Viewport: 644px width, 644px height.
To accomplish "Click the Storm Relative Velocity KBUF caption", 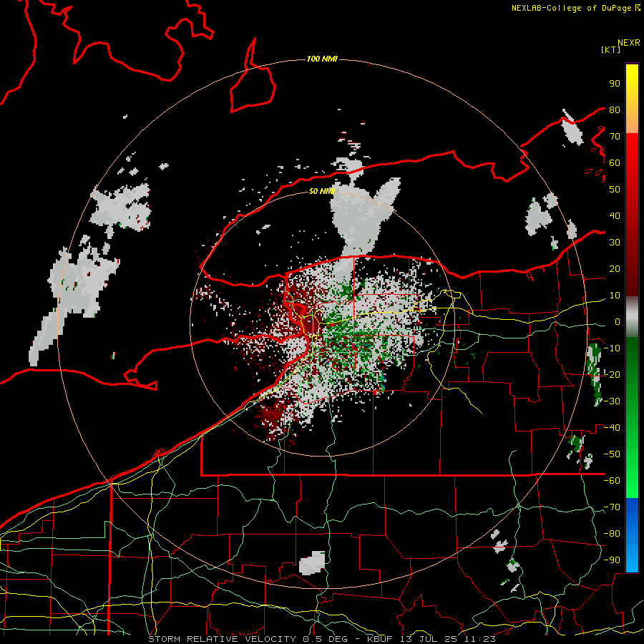I will click(322, 639).
